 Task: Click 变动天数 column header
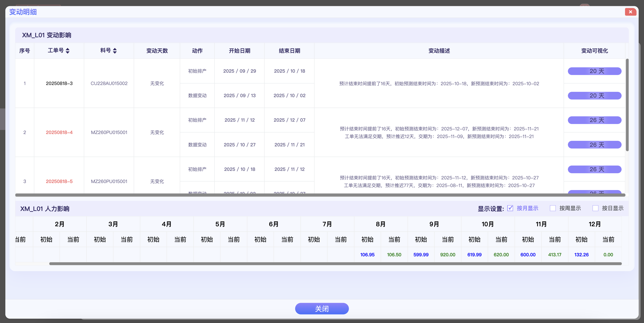point(157,51)
